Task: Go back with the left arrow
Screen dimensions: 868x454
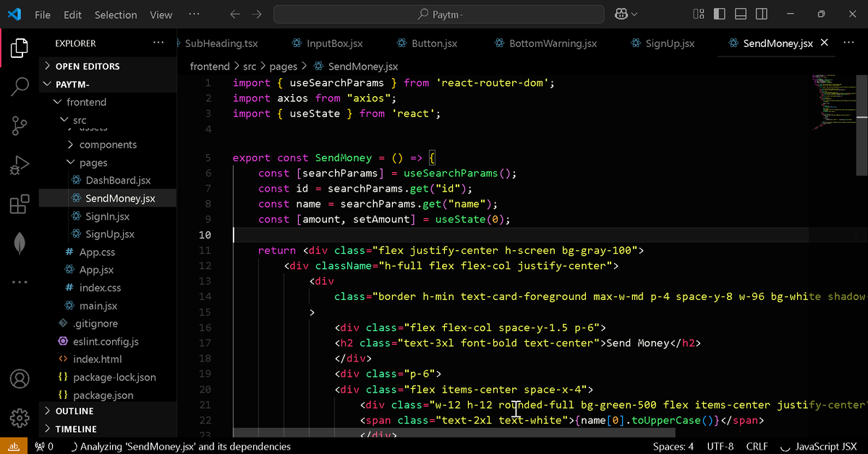Action: pos(234,14)
